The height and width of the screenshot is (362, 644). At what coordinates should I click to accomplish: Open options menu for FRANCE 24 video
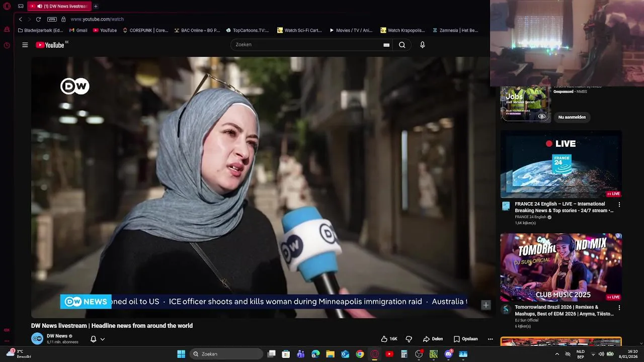[619, 205]
